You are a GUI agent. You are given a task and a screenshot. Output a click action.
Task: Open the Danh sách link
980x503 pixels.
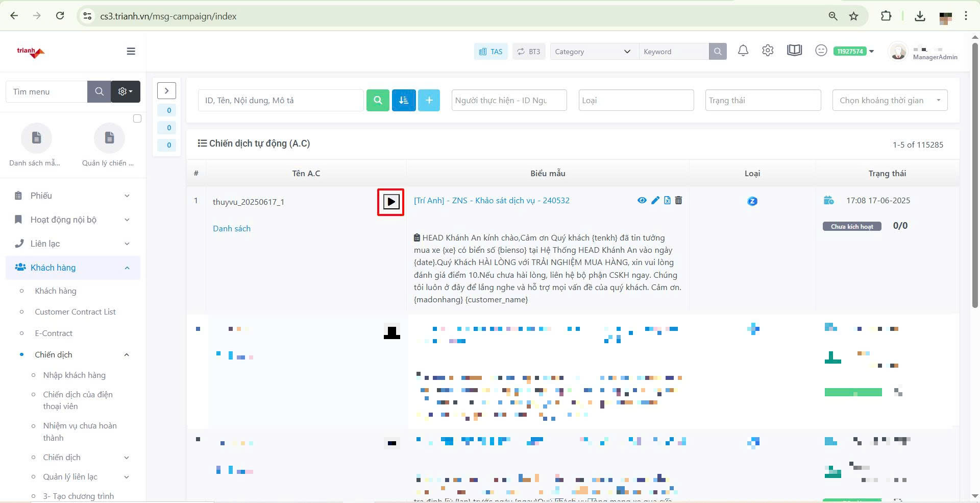[x=232, y=228]
